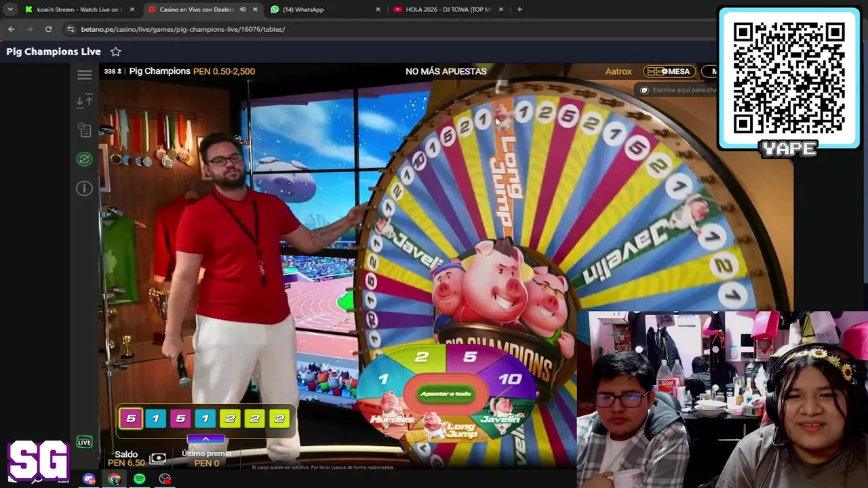Mute the Casino en Vivo tab audio
This screenshot has width=868, height=488.
point(243,9)
